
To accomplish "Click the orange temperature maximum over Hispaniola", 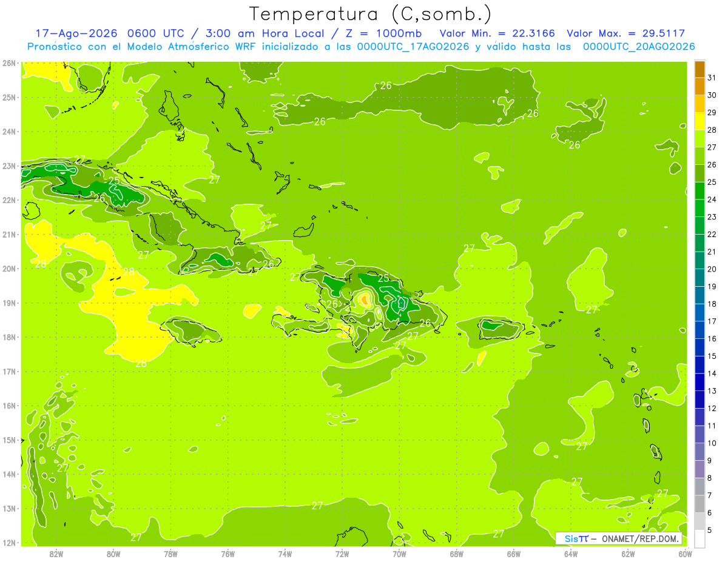I will (x=365, y=299).
